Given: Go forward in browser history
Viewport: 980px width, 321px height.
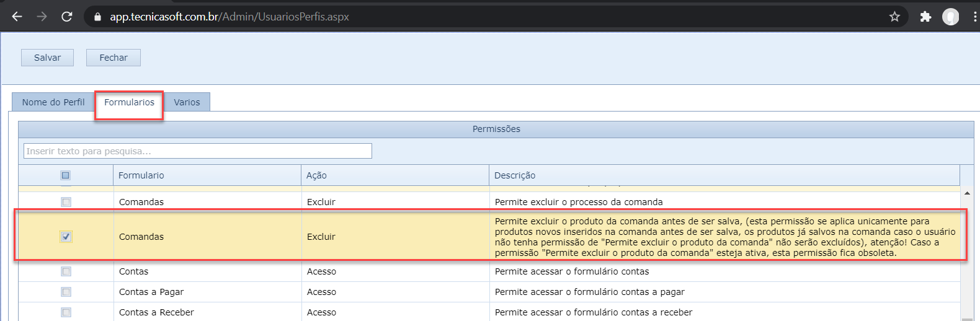Looking at the screenshot, I should click(42, 17).
